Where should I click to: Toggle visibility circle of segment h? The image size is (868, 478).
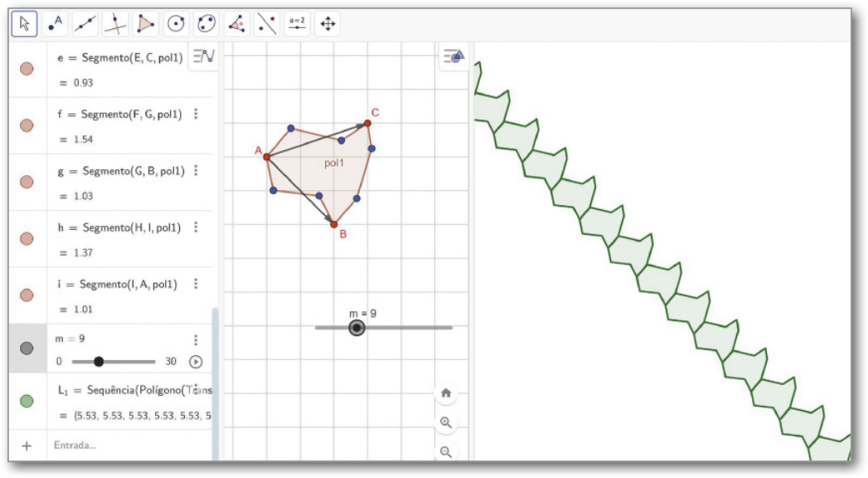point(27,239)
